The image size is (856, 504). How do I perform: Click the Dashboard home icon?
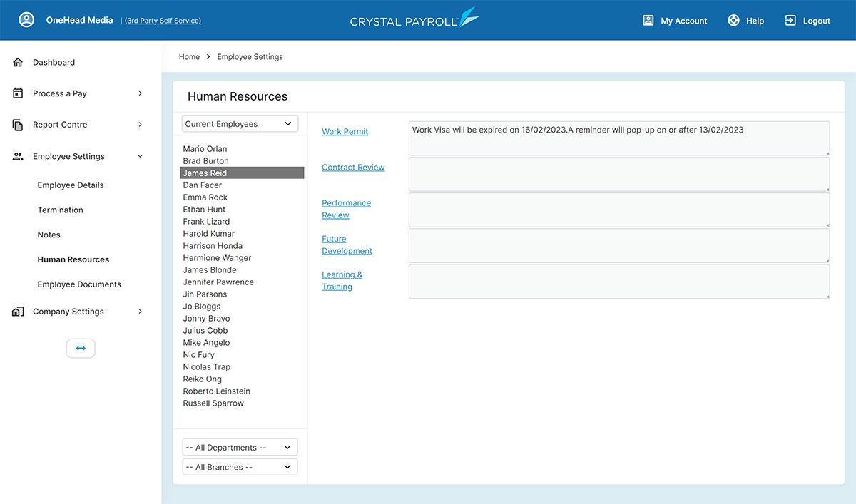point(18,63)
